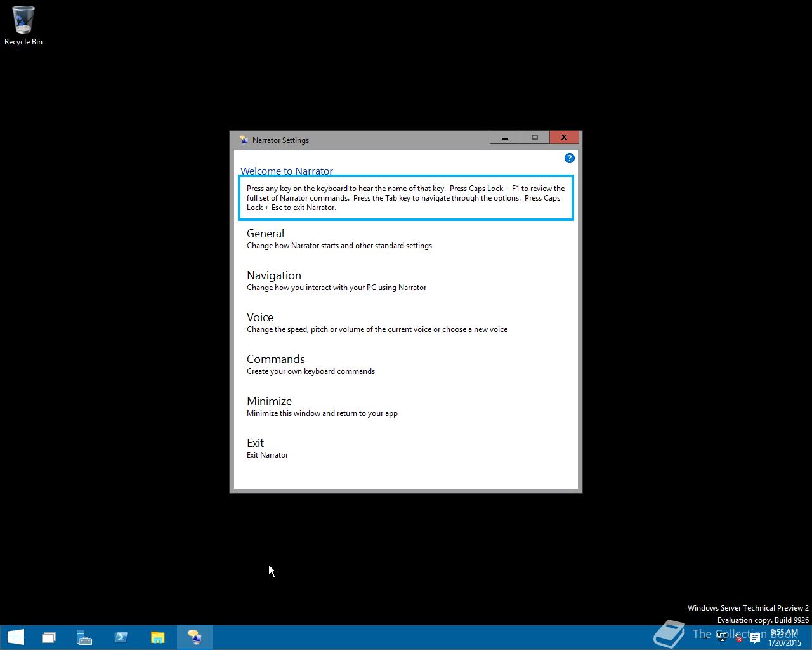Maximize the Narrator Settings window
Viewport: 812px width, 650px height.
pyautogui.click(x=535, y=137)
